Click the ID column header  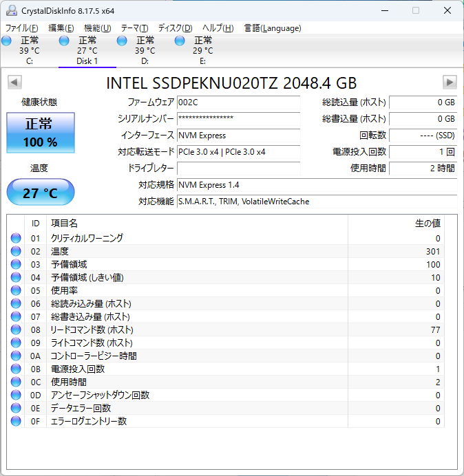36,224
